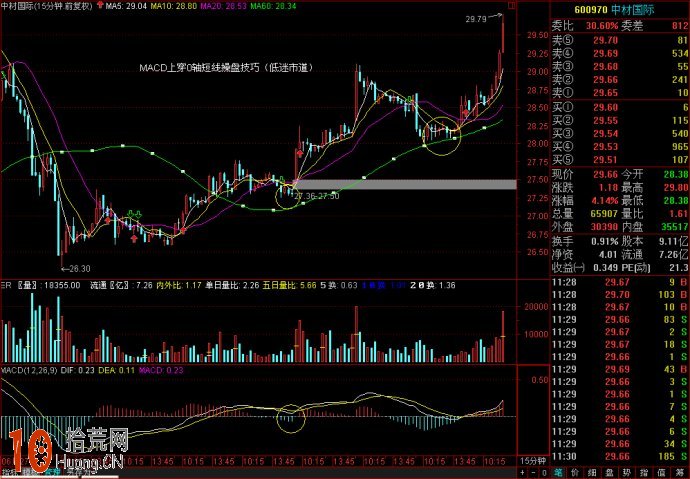
Task: Click the 15分钟 period label
Action: [x=533, y=461]
